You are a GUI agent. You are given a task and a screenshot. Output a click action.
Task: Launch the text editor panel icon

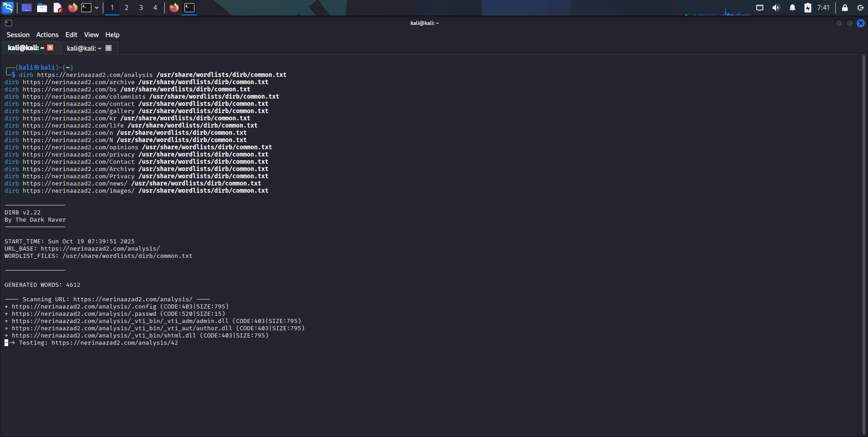pos(57,8)
